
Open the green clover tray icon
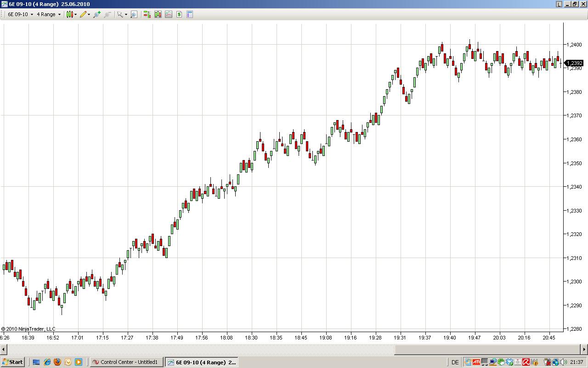tap(501, 362)
